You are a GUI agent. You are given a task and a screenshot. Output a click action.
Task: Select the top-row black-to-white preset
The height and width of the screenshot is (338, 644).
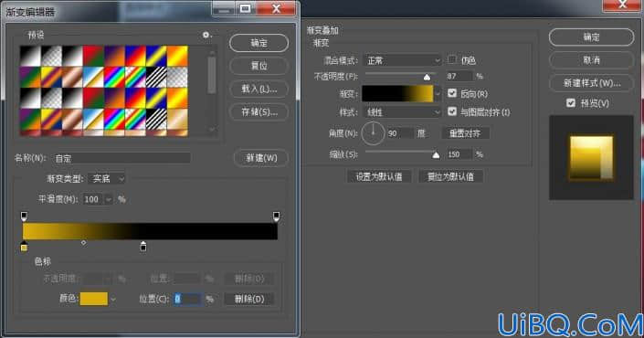(30, 56)
